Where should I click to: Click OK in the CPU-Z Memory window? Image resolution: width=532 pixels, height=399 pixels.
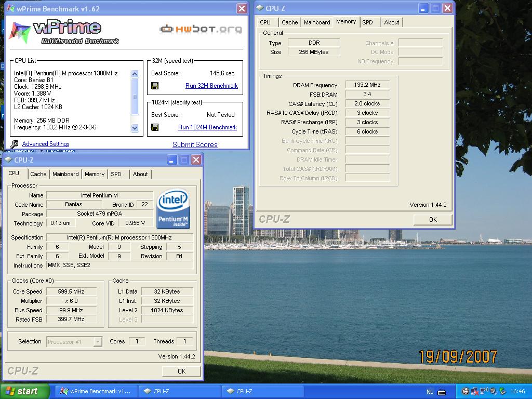point(433,220)
